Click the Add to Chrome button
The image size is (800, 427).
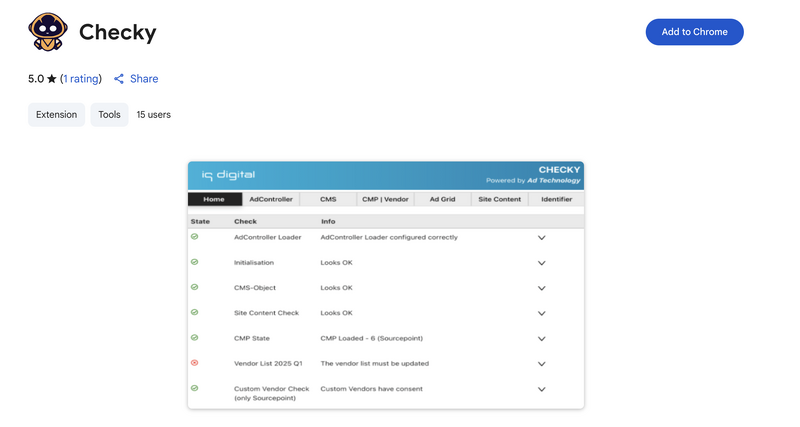tap(694, 32)
